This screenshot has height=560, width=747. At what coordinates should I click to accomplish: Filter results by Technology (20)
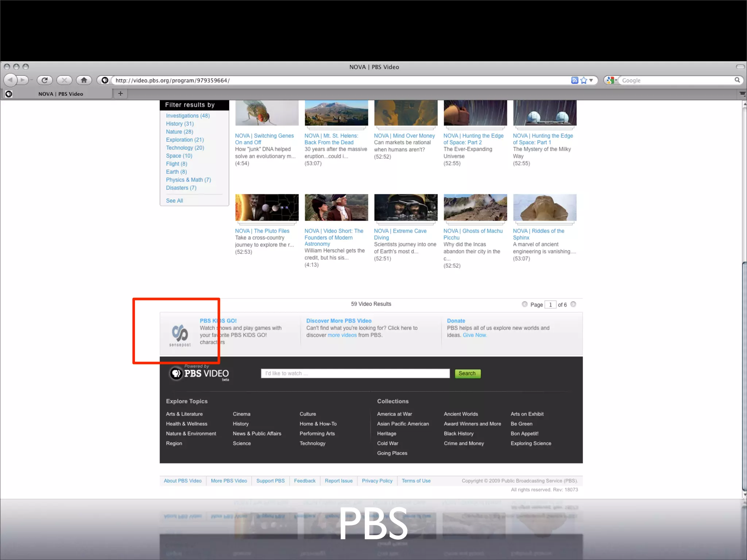point(185,148)
